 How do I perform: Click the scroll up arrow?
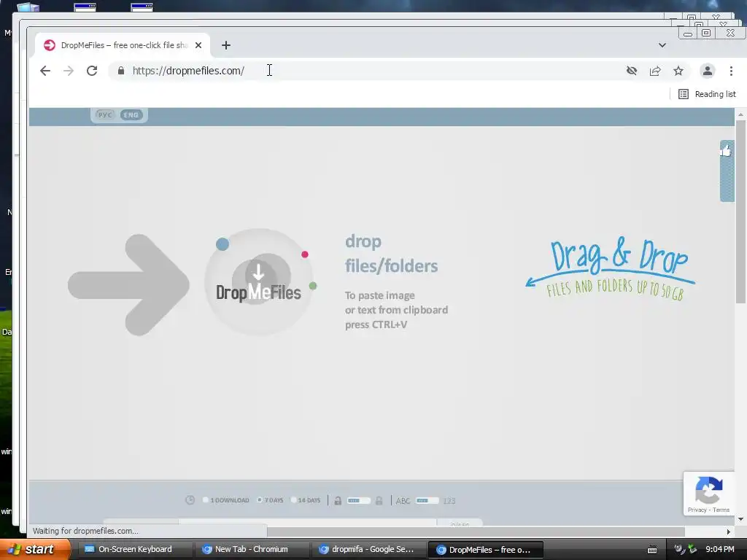pos(740,114)
